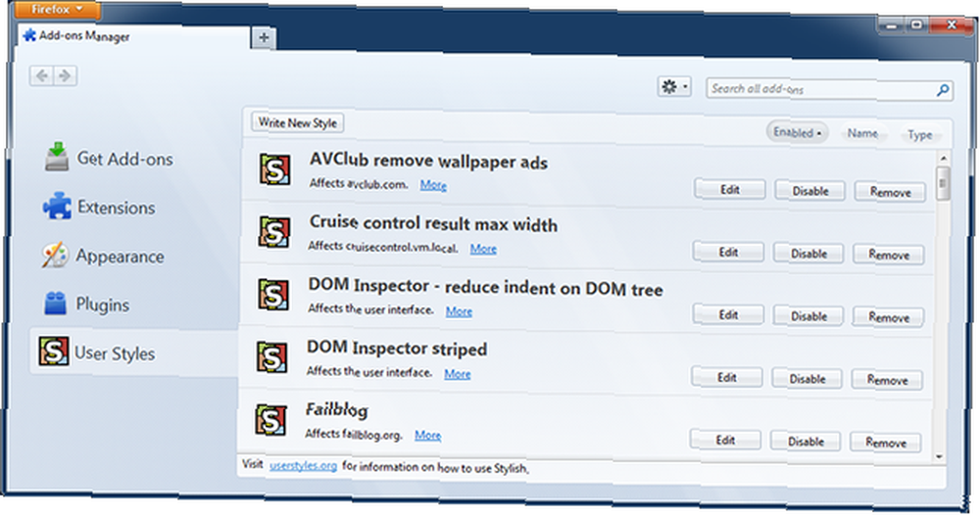The image size is (980, 515).
Task: Edit DOM Inspector reduce indent style
Action: click(x=728, y=314)
